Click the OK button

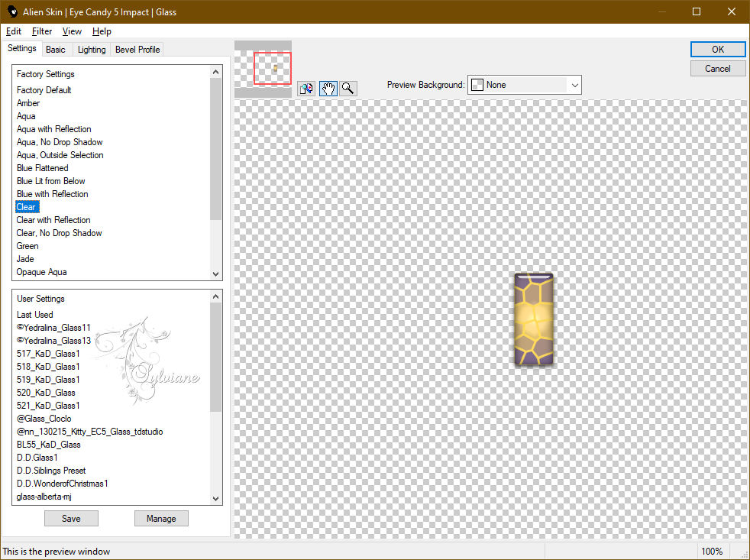click(x=717, y=50)
